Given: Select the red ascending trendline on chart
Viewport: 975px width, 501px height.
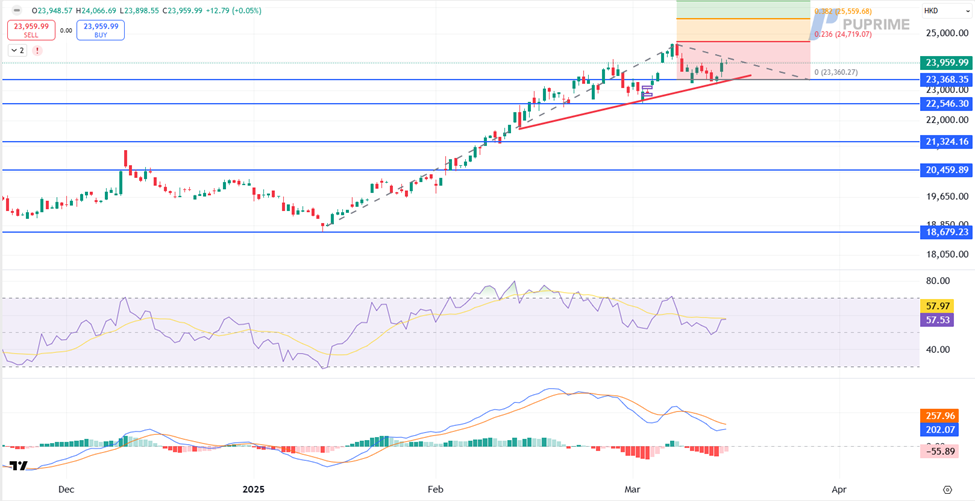Looking at the screenshot, I should click(634, 102).
